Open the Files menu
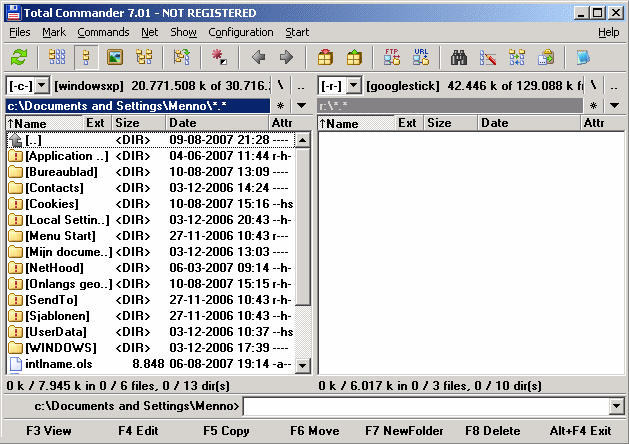Screen dimensions: 629x444 click(20, 32)
